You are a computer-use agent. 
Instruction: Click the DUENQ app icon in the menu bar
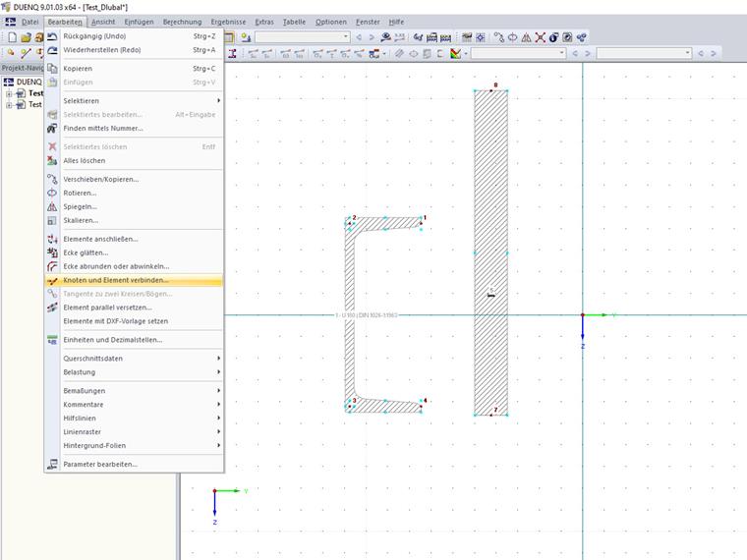click(x=10, y=22)
